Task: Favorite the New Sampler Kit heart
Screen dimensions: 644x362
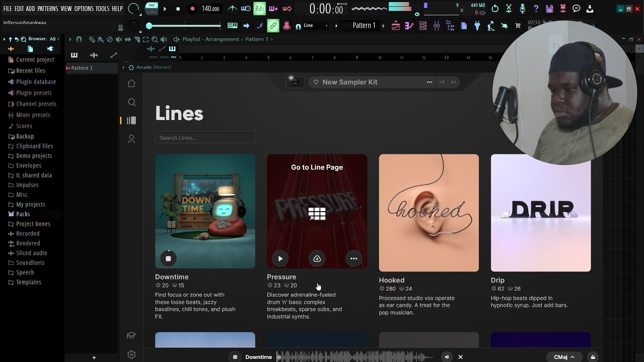Action: click(x=316, y=82)
